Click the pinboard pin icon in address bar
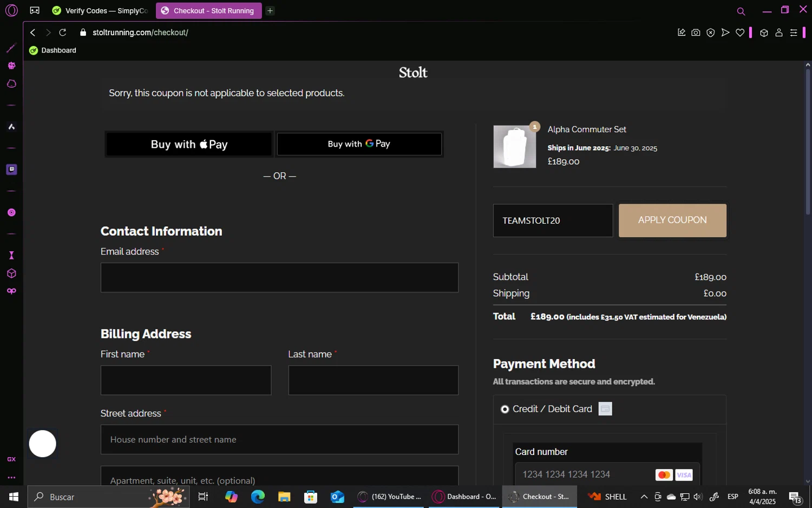This screenshot has height=508, width=812. click(x=682, y=32)
